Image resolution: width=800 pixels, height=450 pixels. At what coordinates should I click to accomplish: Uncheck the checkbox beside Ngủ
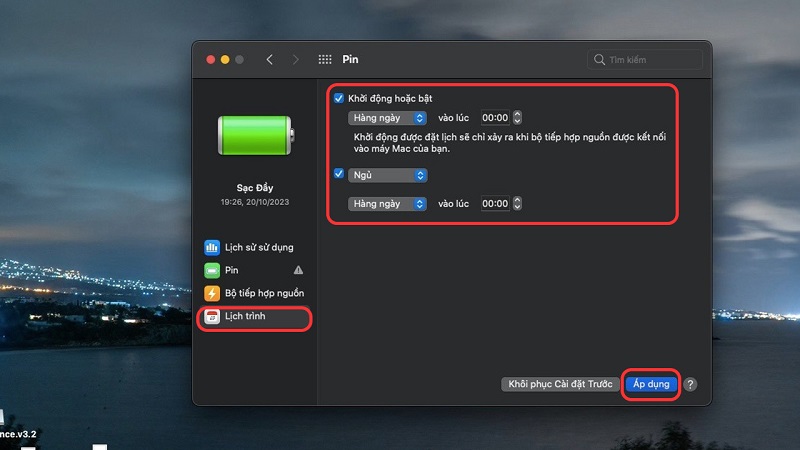click(x=339, y=174)
